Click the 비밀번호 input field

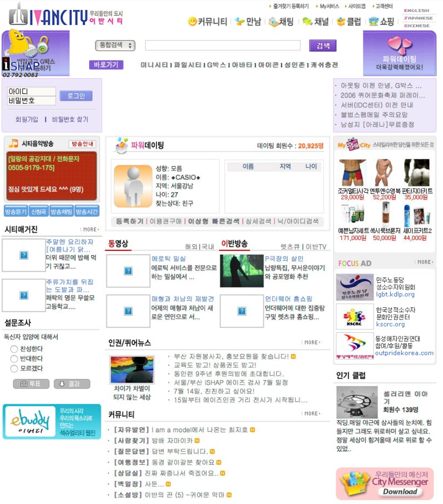point(31,101)
